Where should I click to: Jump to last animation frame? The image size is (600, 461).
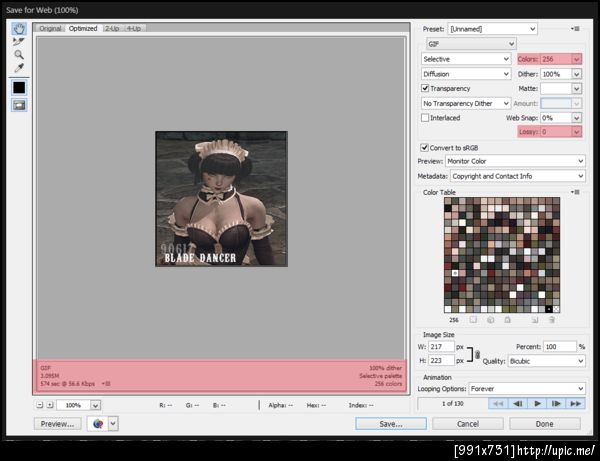[x=575, y=404]
